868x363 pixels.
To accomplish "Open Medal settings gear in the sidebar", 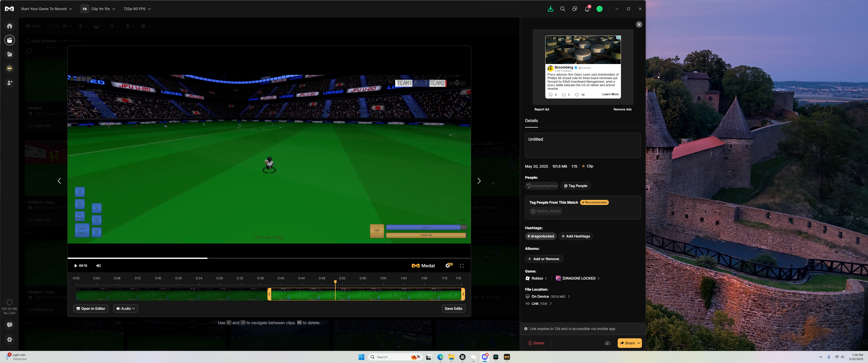I will 9,340.
